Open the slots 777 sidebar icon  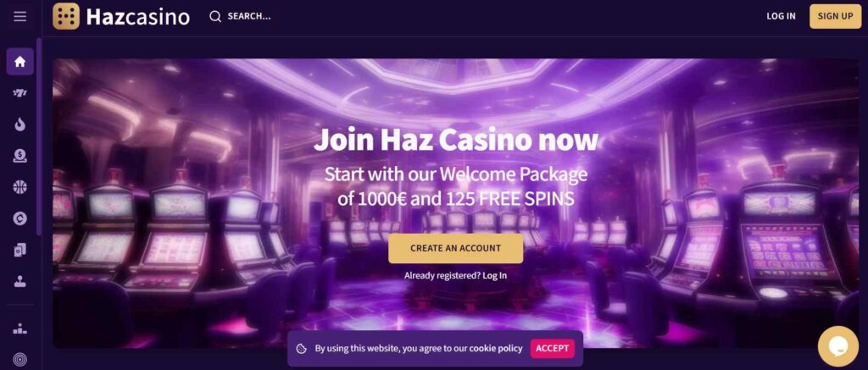coord(20,93)
